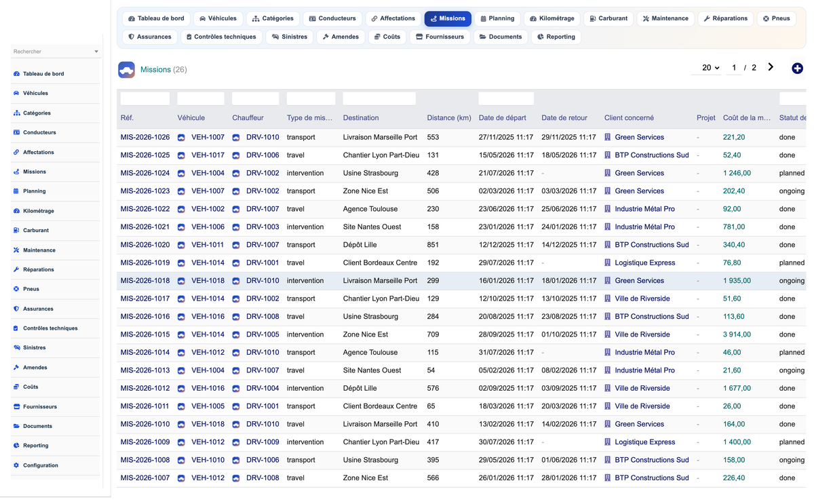Click sidebar Maintenance tools icon

pos(16,250)
